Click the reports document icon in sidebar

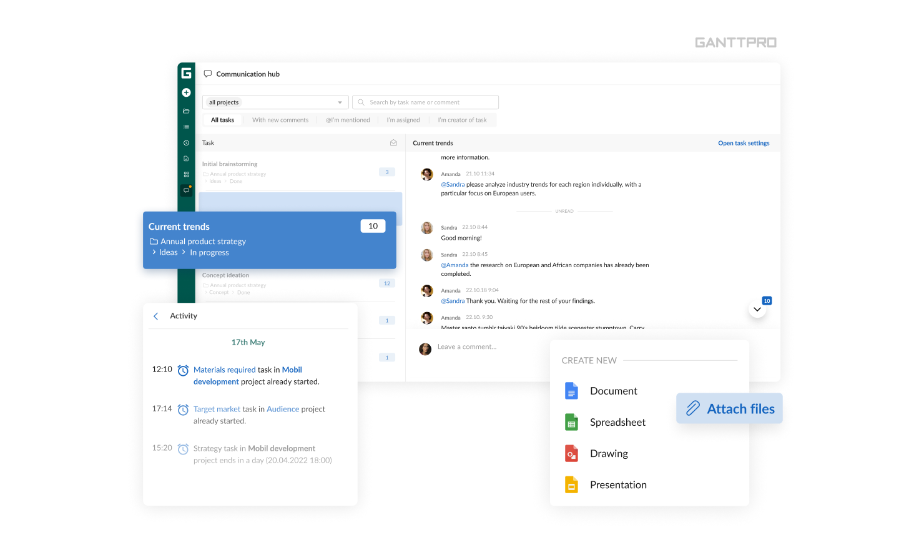coord(186,158)
